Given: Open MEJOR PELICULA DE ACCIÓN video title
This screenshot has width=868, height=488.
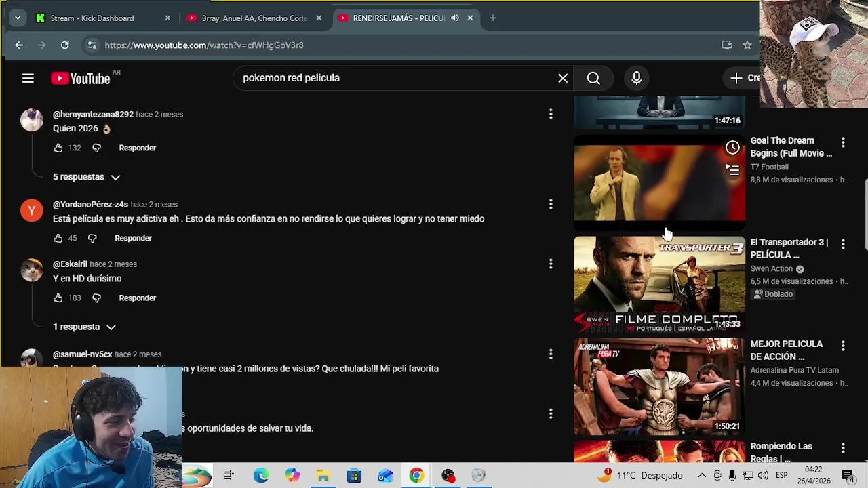Looking at the screenshot, I should point(786,350).
